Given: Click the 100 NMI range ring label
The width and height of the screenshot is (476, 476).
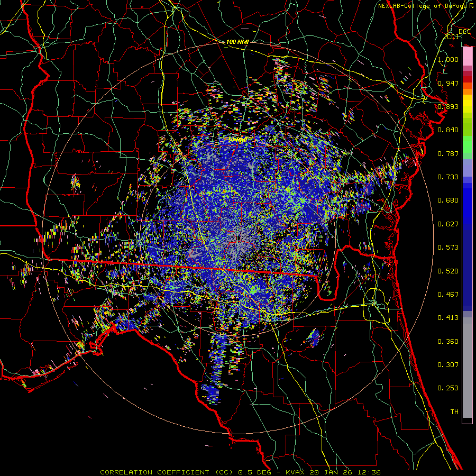Looking at the screenshot, I should point(237,42).
